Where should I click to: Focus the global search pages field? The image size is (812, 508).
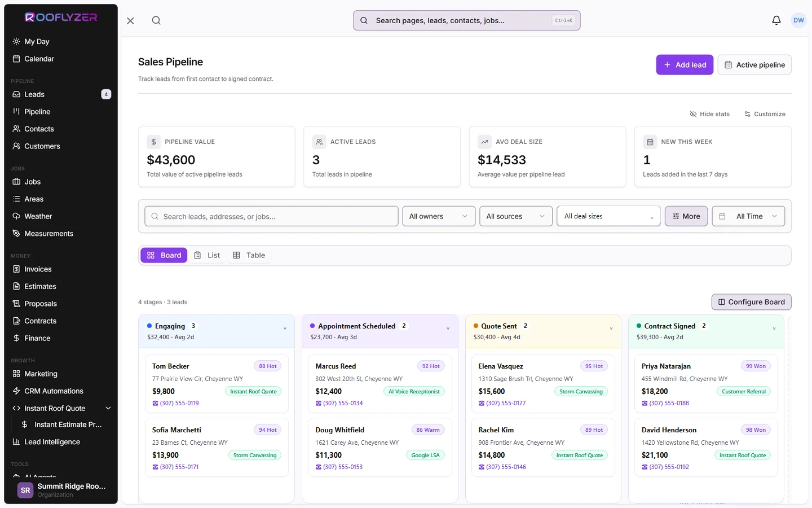point(466,20)
